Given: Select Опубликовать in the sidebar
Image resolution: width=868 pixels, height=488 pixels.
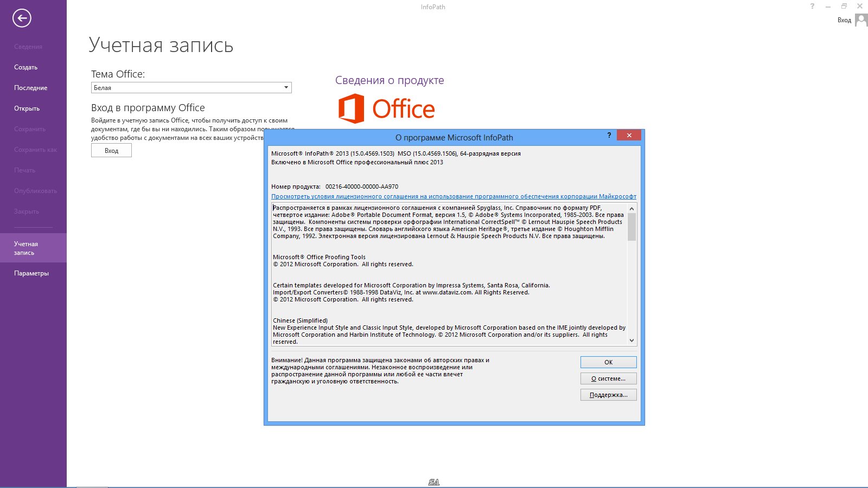Looking at the screenshot, I should pos(35,191).
